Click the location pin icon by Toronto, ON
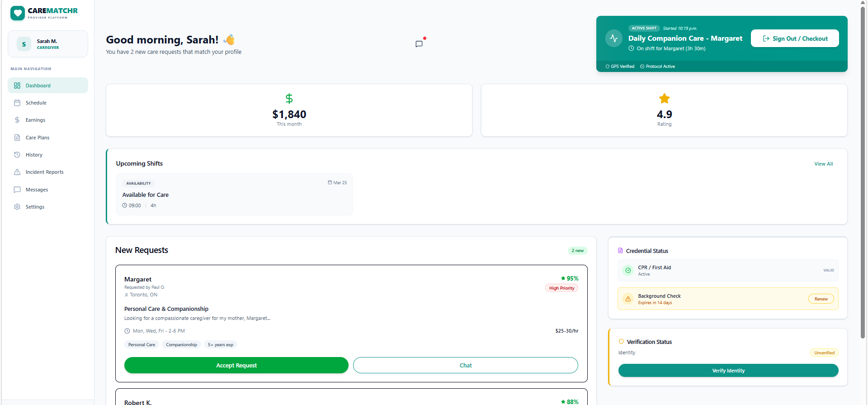 coord(127,295)
